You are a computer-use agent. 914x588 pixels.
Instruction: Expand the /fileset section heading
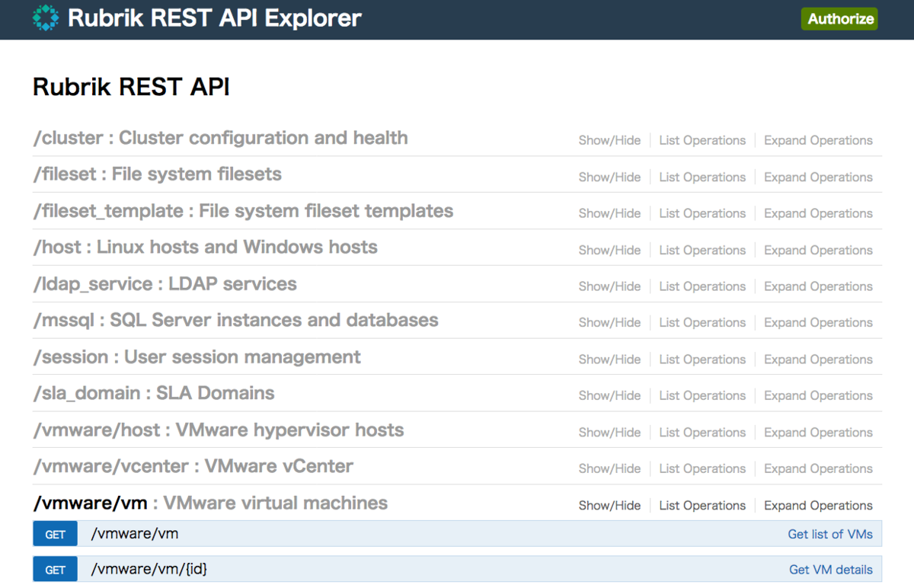(x=158, y=174)
